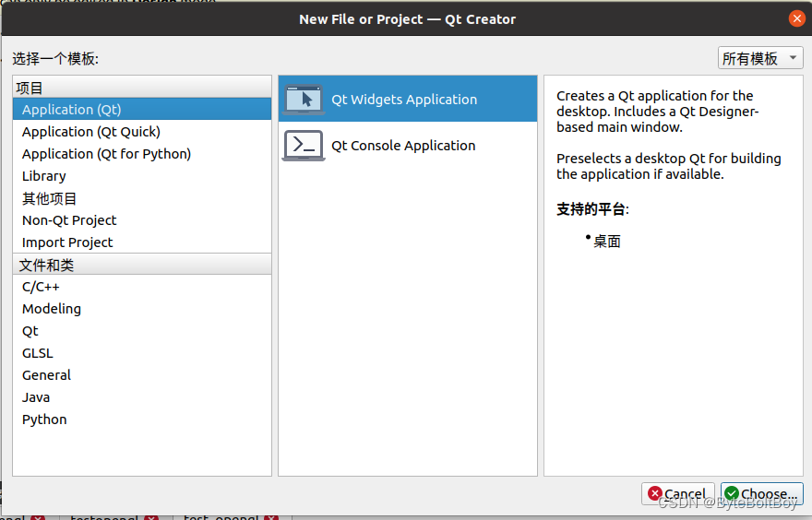This screenshot has height=520, width=812.
Task: Select Application (Qt Quick) category
Action: (x=142, y=132)
